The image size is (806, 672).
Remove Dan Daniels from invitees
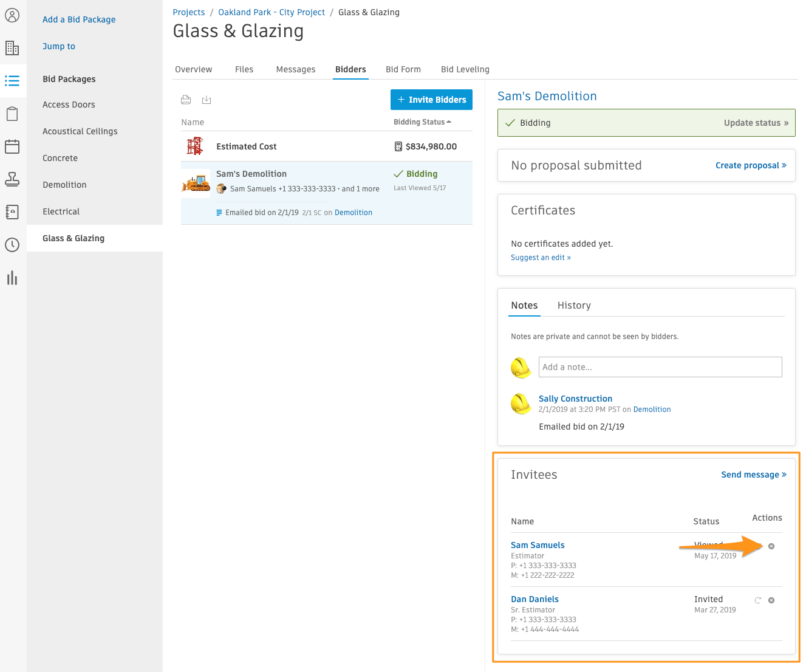click(771, 600)
